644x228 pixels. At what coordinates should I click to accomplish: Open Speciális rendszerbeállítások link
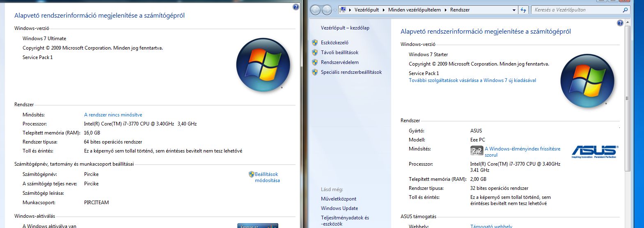coord(351,72)
